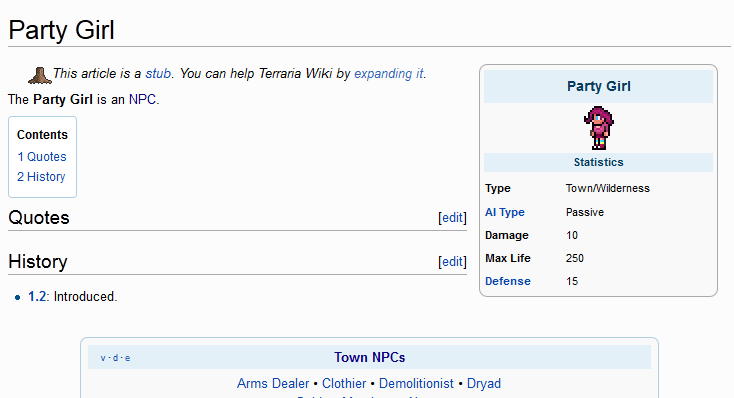
Task: Click the Damage label in infobox
Action: point(507,235)
